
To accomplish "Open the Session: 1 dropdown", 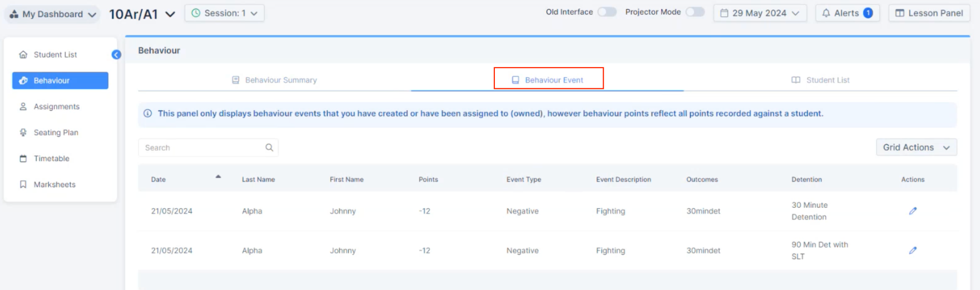I will click(224, 13).
